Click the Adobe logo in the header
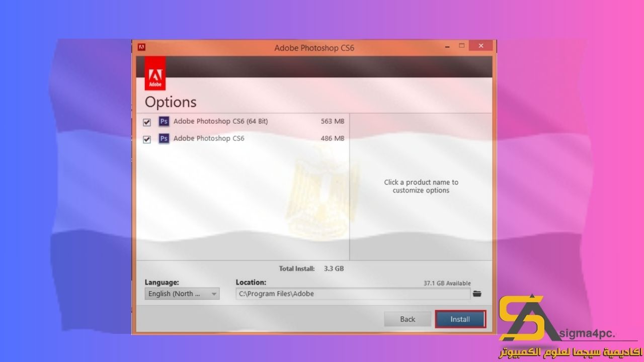The width and height of the screenshot is (644, 362). pyautogui.click(x=155, y=73)
